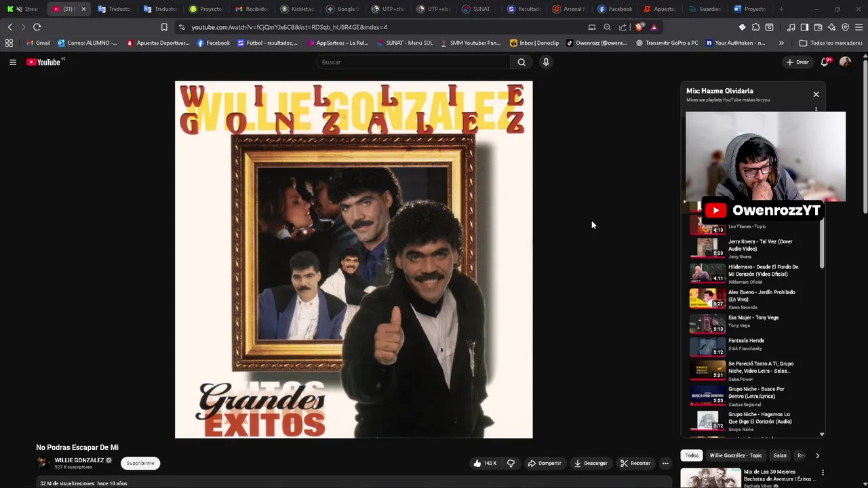Dislike the video with the thumbs-down icon
This screenshot has width=868, height=488.
click(x=511, y=463)
